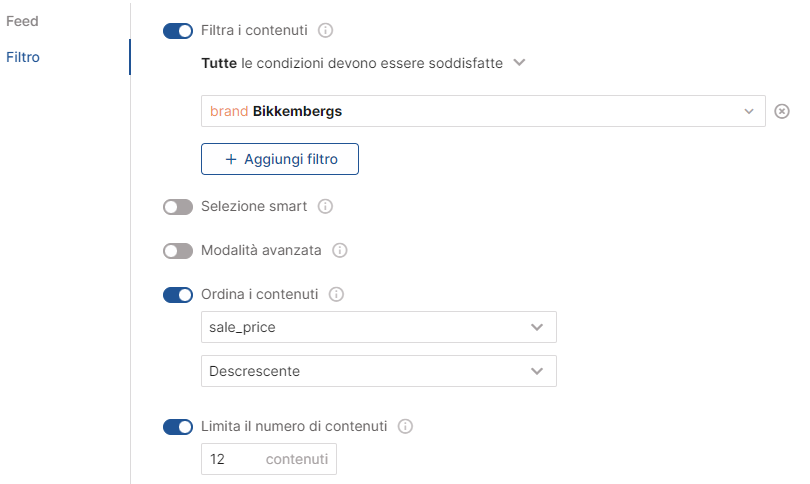Click the Aggiungi filtro button
810x484 pixels.
pos(280,159)
